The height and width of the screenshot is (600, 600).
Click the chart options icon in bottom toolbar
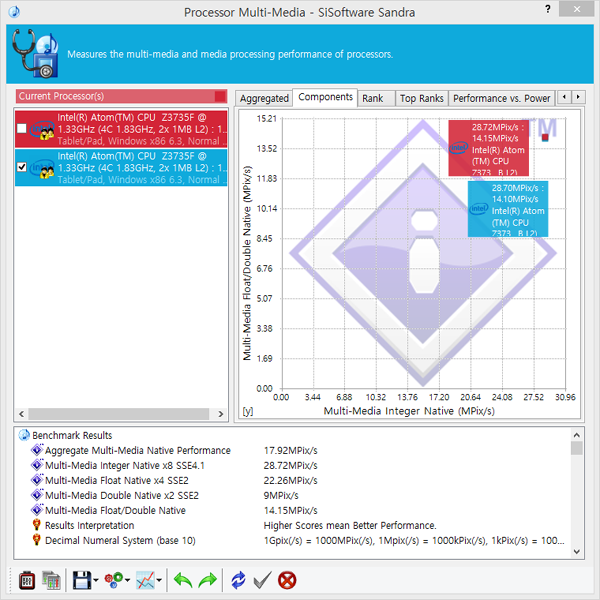coord(51,580)
